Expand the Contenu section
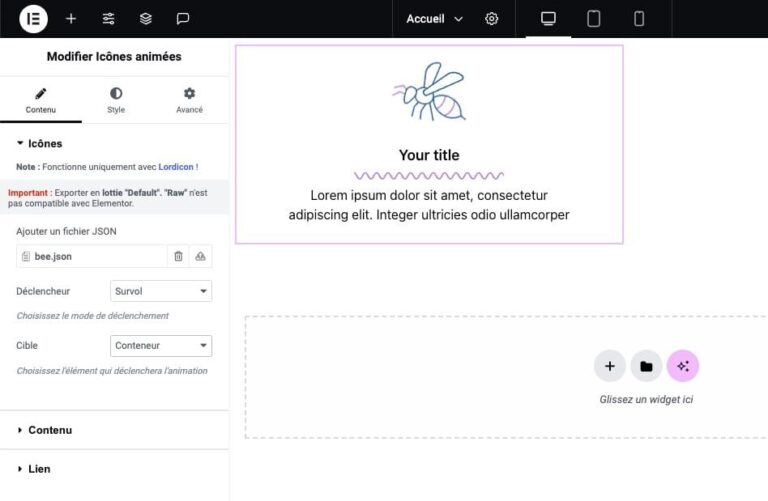The image size is (768, 501). (x=45, y=430)
